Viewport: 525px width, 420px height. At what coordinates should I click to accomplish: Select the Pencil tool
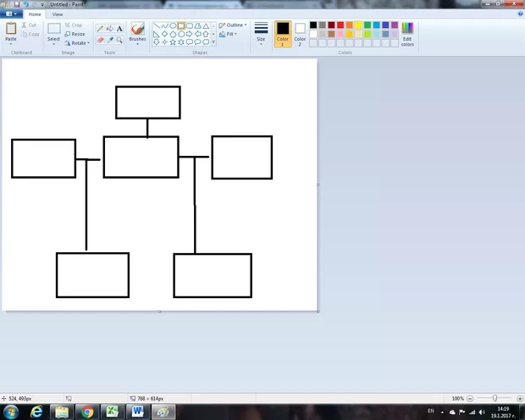tap(100, 29)
